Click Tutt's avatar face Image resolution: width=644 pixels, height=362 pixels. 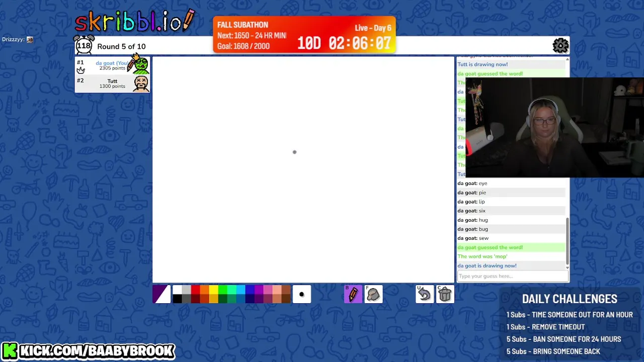[x=141, y=83]
